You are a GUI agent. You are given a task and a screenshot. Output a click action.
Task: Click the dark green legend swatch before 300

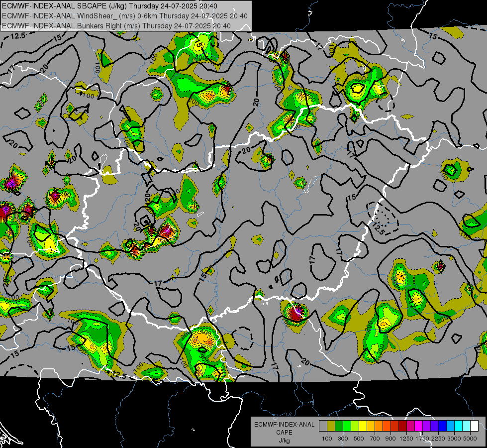click(339, 426)
